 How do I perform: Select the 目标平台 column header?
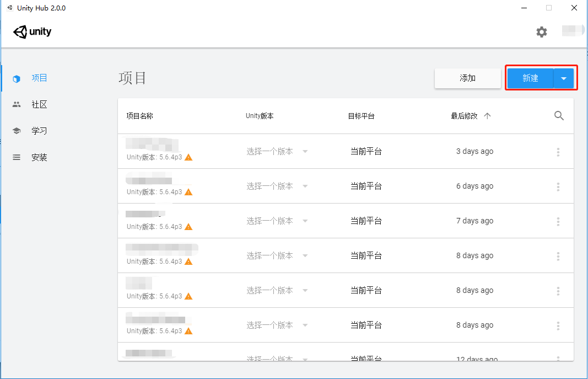click(360, 116)
